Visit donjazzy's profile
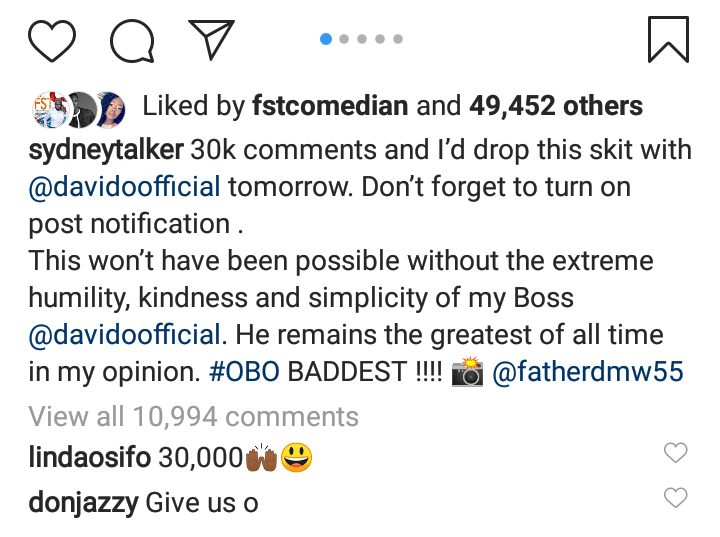Image resolution: width=720 pixels, height=537 pixels. tap(82, 502)
